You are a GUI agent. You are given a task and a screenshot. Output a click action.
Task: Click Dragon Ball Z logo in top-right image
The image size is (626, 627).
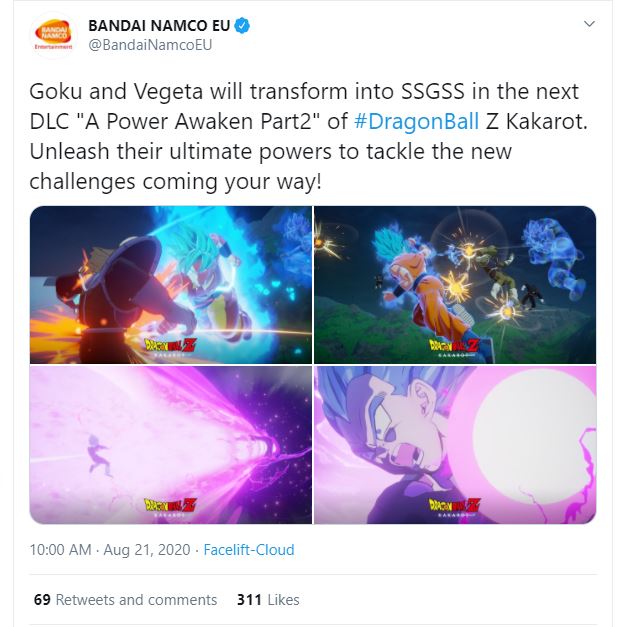click(454, 347)
